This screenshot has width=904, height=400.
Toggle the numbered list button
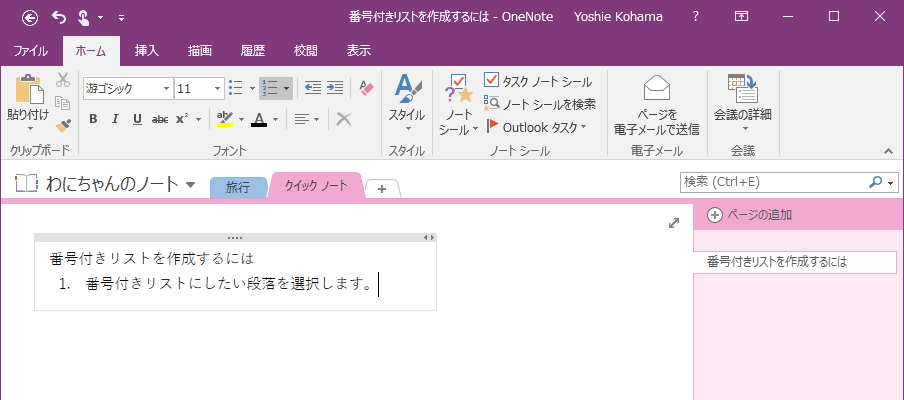pos(270,88)
